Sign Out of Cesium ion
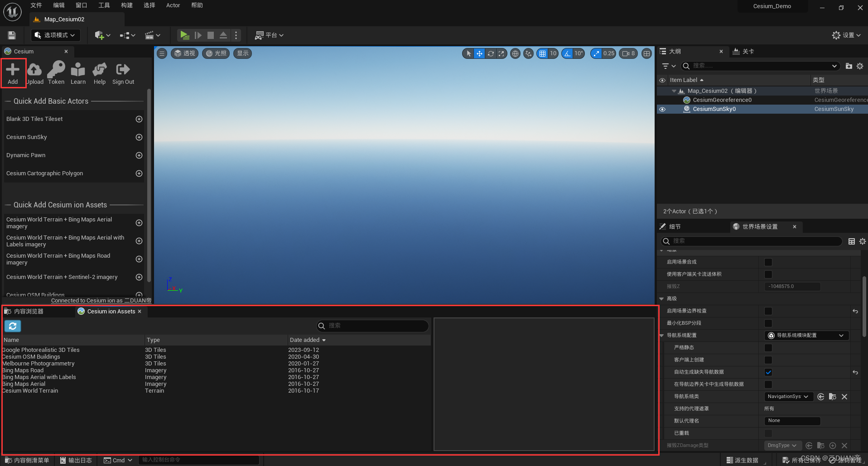This screenshot has height=466, width=868. (x=123, y=73)
